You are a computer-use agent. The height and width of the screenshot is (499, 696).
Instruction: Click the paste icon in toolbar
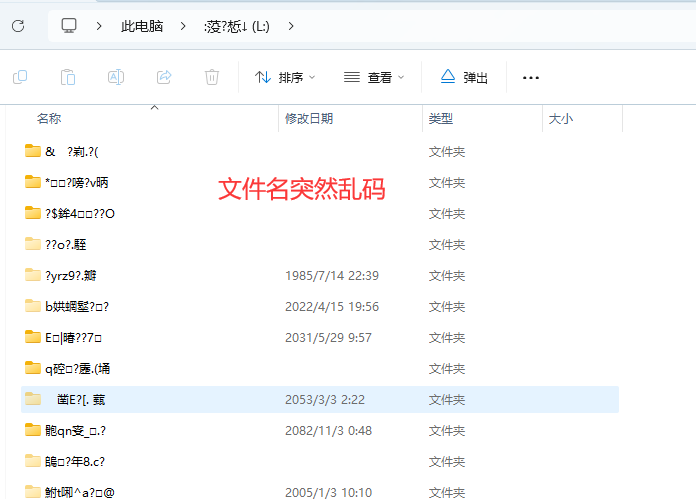point(68,77)
